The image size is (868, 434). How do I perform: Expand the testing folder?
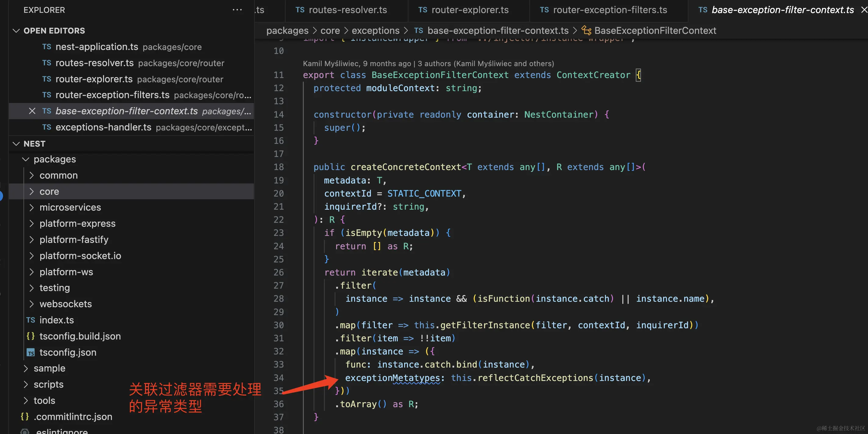coord(31,288)
